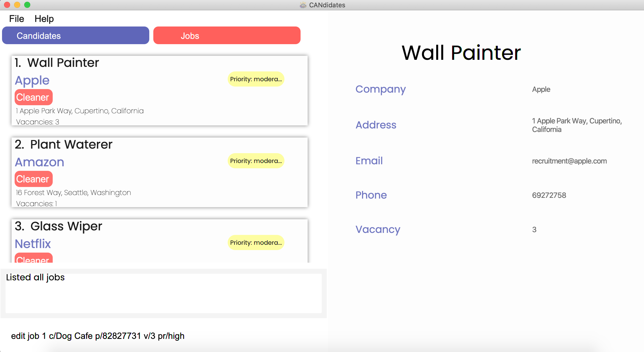Expand the Plant Waterer job details
644x352 pixels.
158,171
